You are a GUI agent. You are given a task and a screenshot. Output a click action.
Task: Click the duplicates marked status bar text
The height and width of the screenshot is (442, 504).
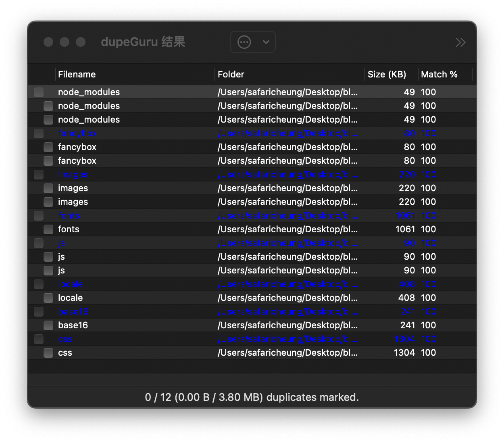252,397
